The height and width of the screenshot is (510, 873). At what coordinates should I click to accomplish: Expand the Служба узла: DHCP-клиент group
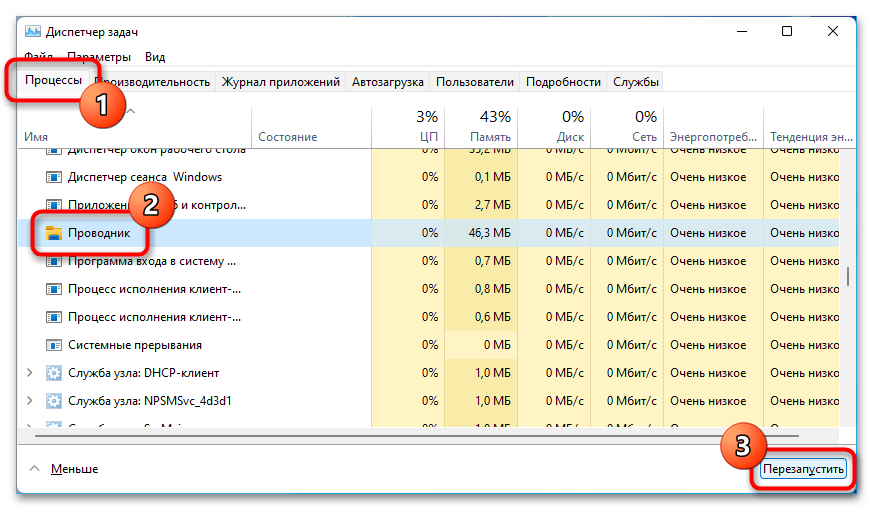(x=30, y=372)
